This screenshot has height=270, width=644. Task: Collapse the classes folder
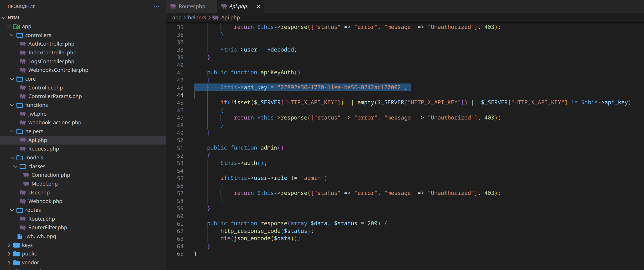15,166
